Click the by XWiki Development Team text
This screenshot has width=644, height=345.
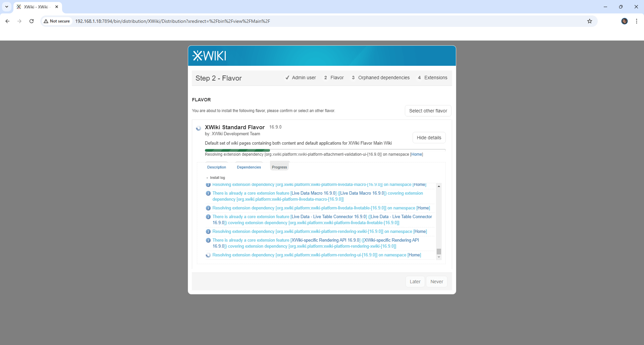(232, 134)
